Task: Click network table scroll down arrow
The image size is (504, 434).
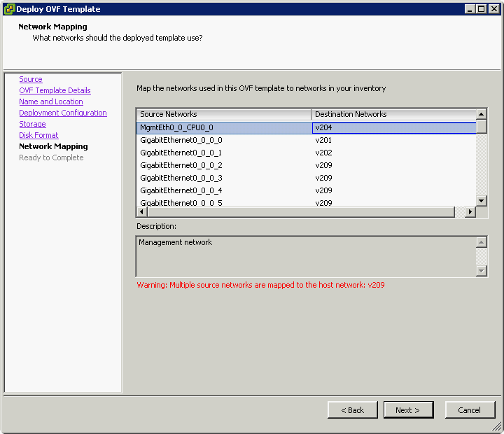Action: click(481, 201)
